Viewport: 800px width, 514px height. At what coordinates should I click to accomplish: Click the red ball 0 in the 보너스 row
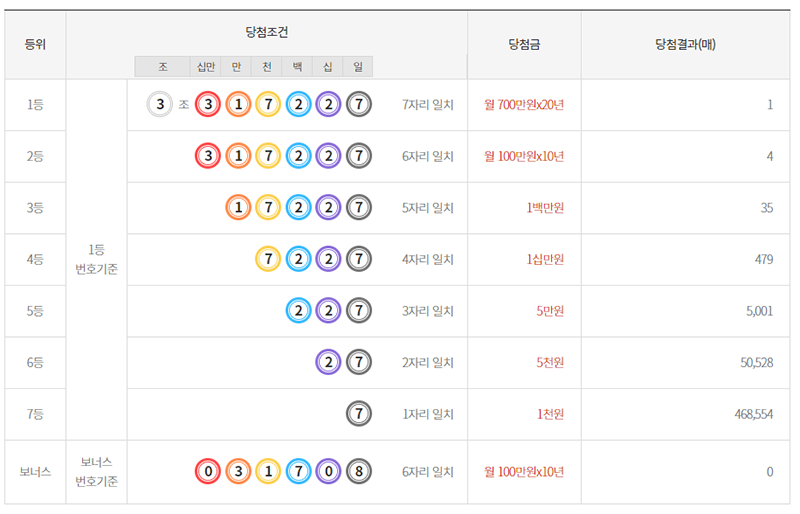[208, 472]
